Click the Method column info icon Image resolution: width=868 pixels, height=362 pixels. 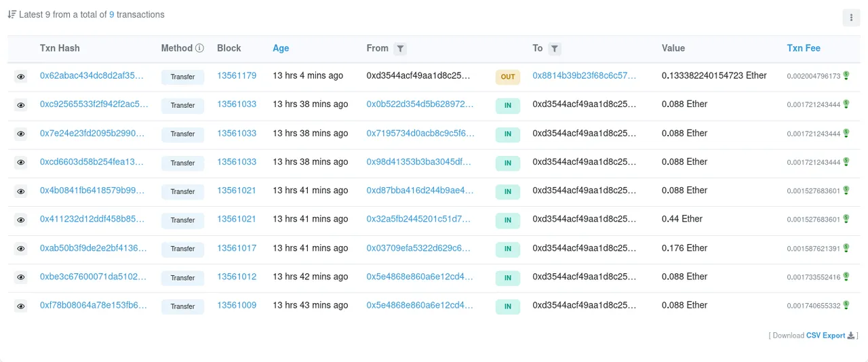199,48
